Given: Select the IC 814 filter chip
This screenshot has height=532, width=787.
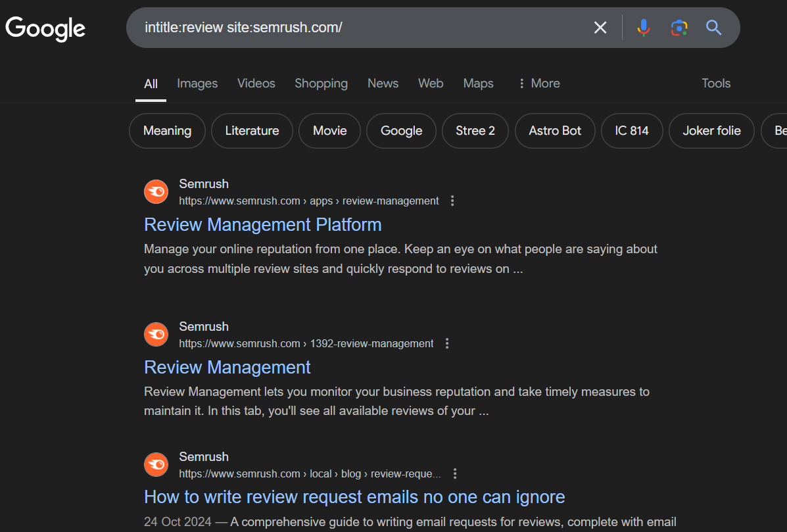Looking at the screenshot, I should click(x=632, y=131).
